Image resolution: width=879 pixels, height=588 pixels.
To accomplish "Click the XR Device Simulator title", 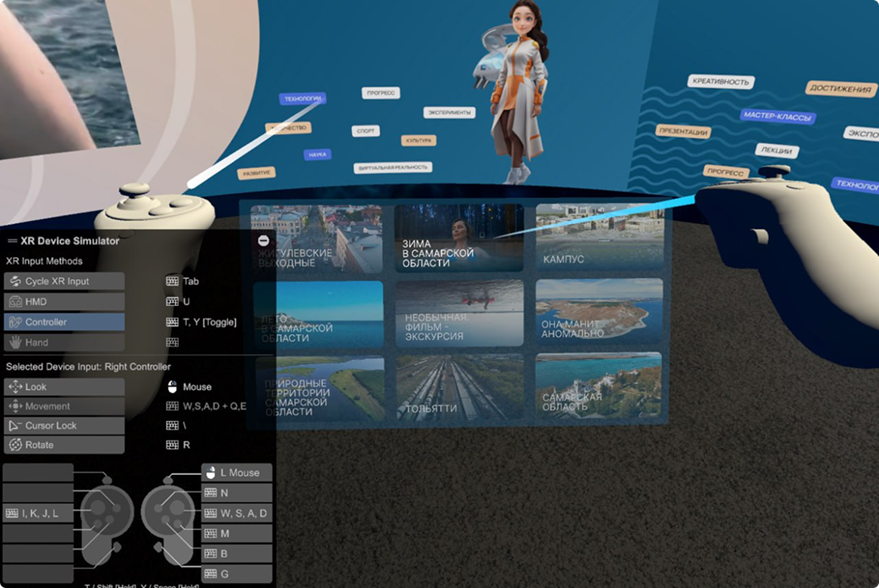I will point(70,241).
